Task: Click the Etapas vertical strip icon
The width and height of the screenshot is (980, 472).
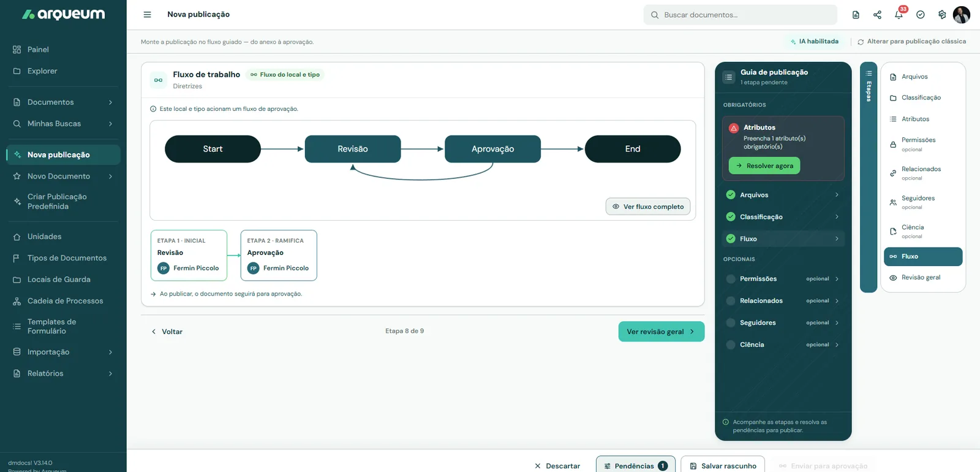Action: (869, 74)
